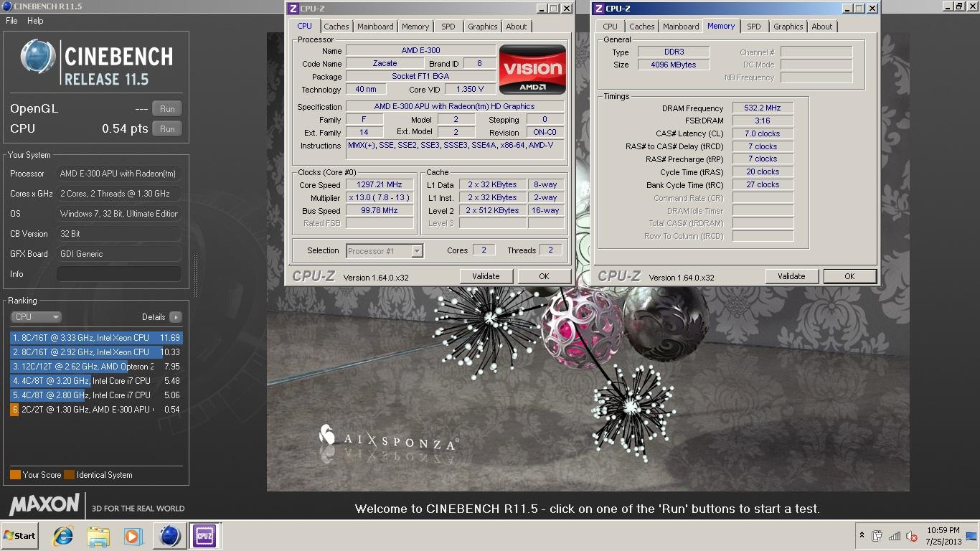The width and height of the screenshot is (980, 551).
Task: Open the Cinebench File menu
Action: point(11,21)
